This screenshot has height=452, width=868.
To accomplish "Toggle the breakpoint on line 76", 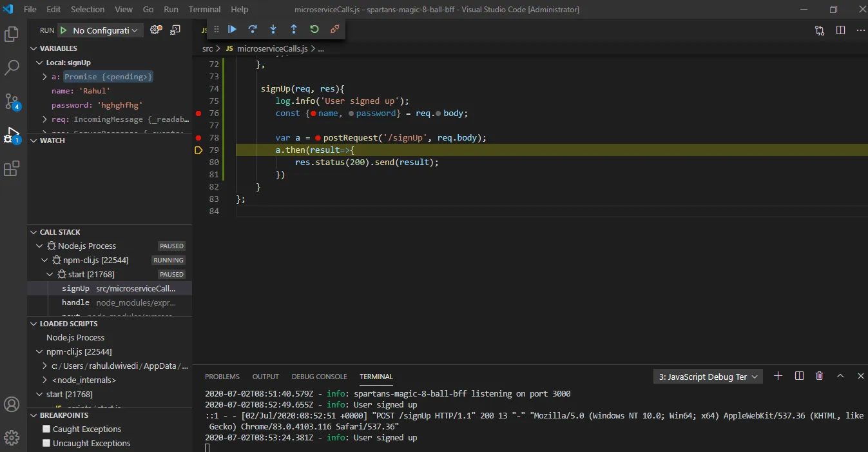I will pyautogui.click(x=198, y=113).
